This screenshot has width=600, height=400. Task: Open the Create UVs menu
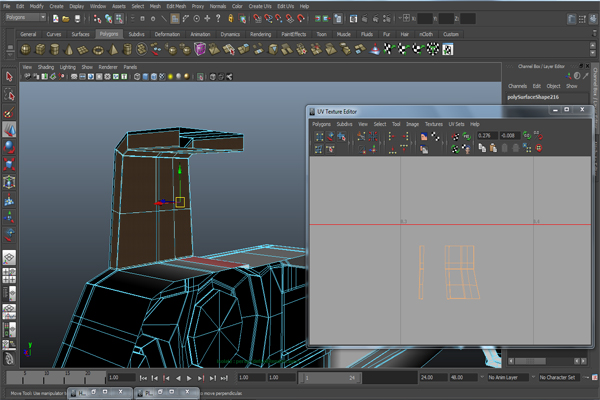pos(260,6)
